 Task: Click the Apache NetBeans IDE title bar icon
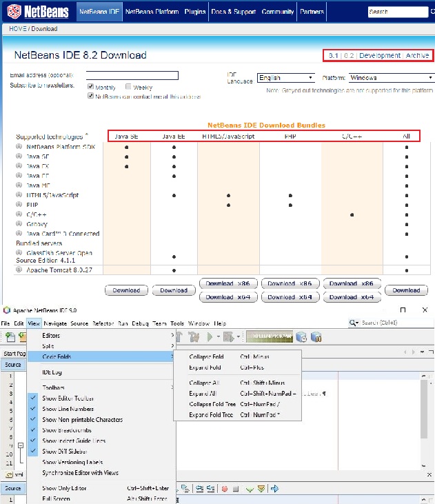pos(7,310)
